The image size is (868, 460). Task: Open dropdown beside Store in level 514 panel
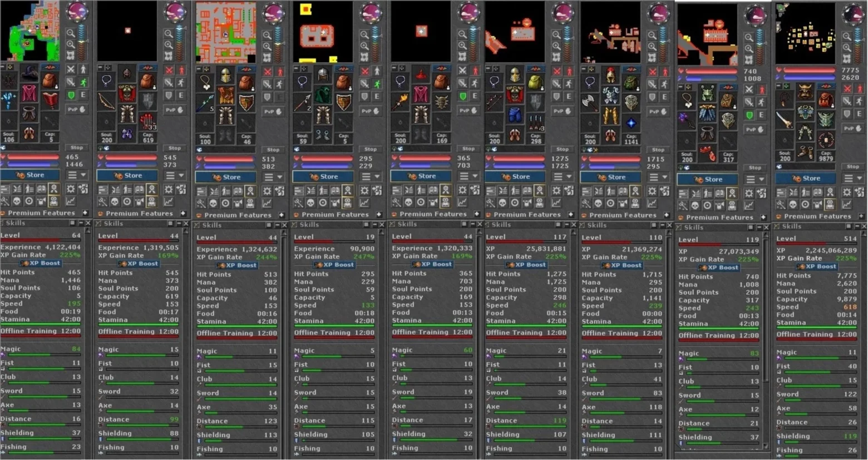coord(853,178)
